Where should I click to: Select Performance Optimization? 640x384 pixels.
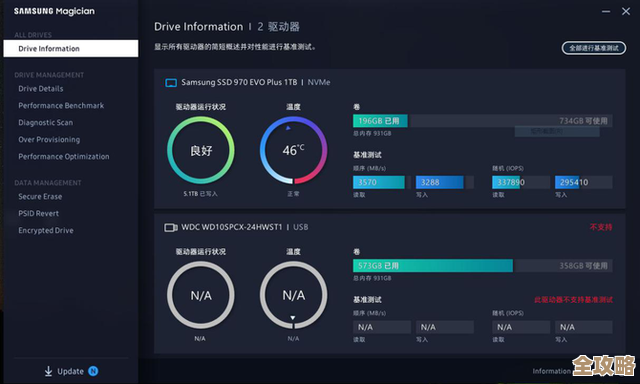pyautogui.click(x=64, y=157)
